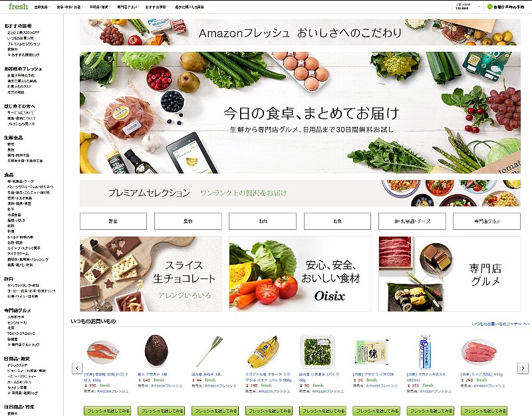
Task: View the milk carton product image
Action: 424,352
